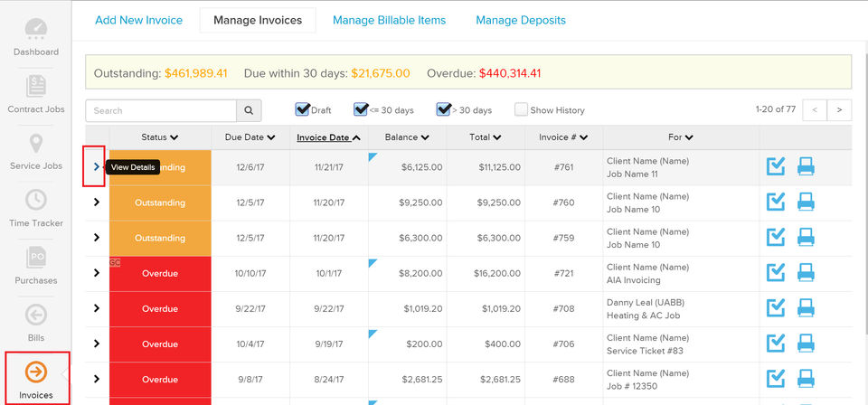Click checkmark icon for invoice #721
Viewport: 868px width, 405px height.
(x=776, y=273)
